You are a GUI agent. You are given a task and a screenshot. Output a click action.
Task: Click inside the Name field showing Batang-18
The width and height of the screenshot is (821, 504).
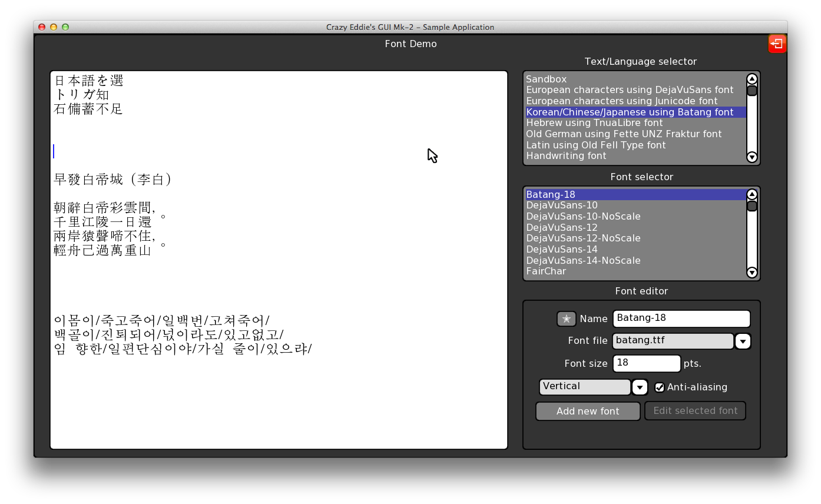tap(681, 319)
